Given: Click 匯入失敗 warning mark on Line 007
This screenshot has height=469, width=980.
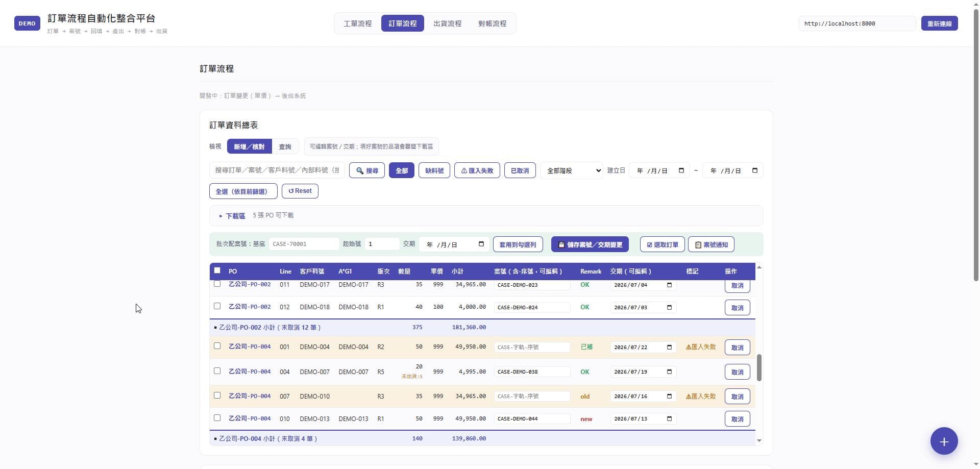Looking at the screenshot, I should (x=701, y=396).
